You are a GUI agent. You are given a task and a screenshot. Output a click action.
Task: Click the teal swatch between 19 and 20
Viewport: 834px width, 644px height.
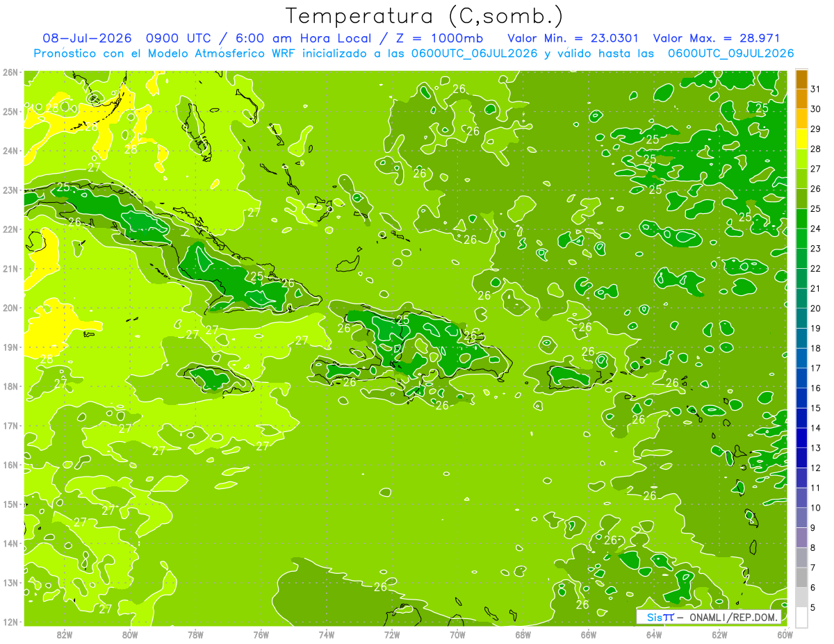(801, 318)
